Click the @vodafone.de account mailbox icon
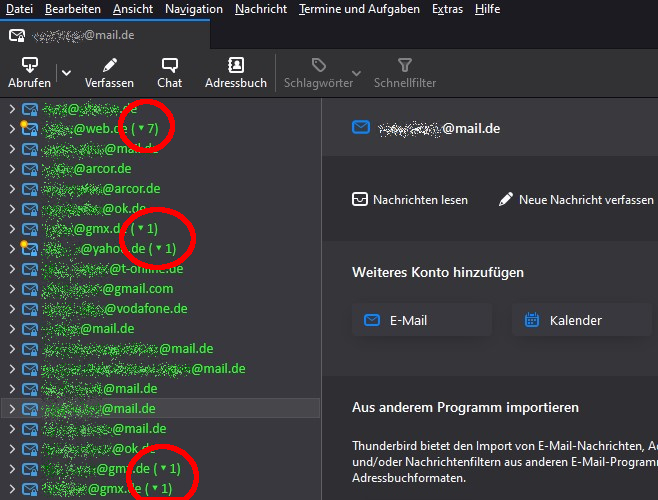 [30, 309]
